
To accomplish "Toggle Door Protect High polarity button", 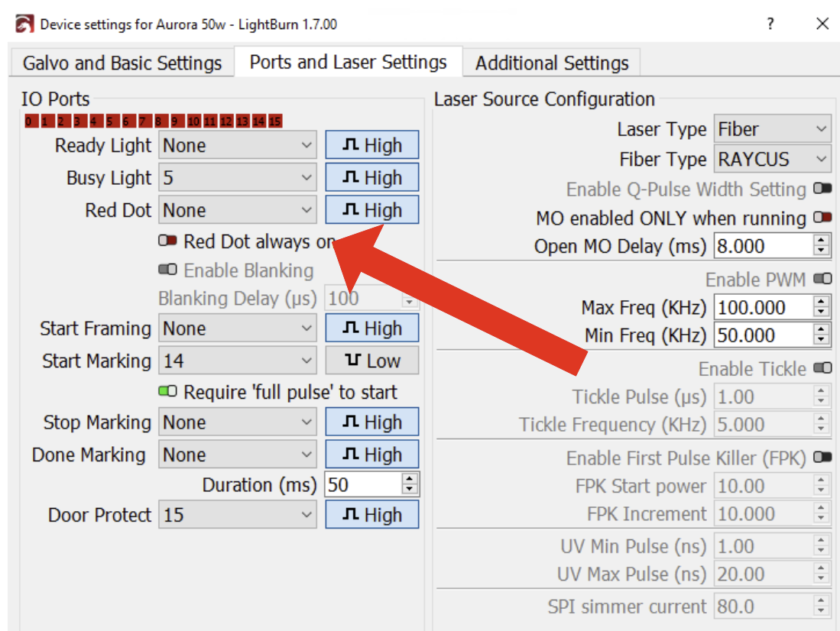I will point(371,515).
